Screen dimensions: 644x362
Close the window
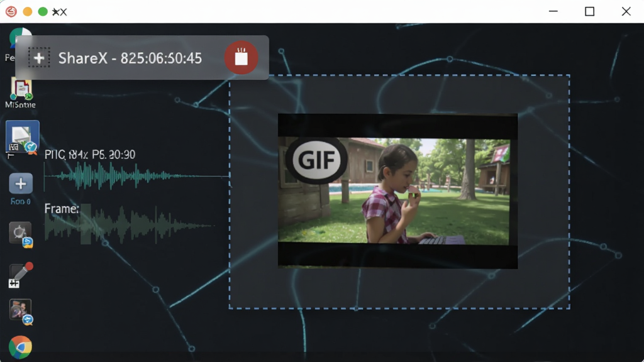626,11
